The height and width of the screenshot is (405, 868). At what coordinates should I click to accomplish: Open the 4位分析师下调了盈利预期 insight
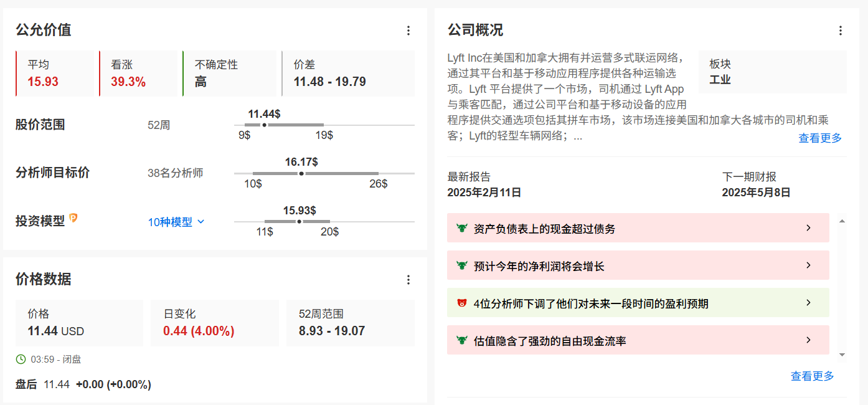[638, 303]
